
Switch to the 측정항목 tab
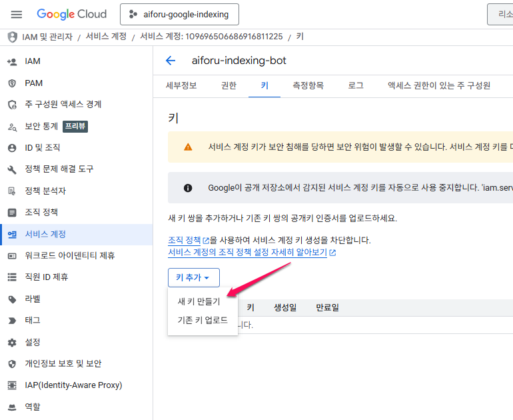pos(308,85)
